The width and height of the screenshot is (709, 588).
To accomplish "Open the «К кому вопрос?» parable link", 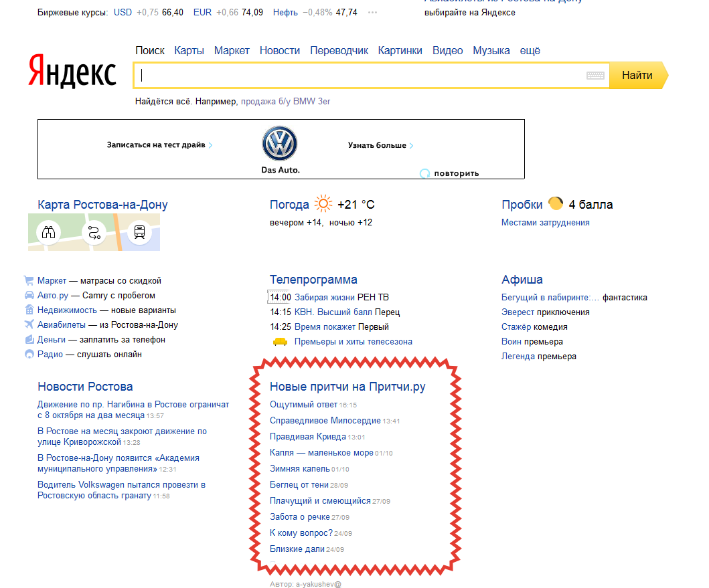I will point(301,533).
